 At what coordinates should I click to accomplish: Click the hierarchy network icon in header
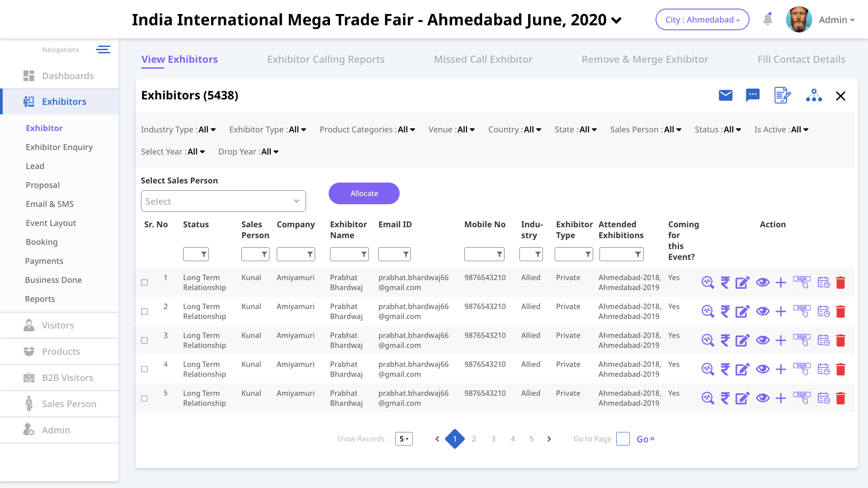click(x=814, y=95)
